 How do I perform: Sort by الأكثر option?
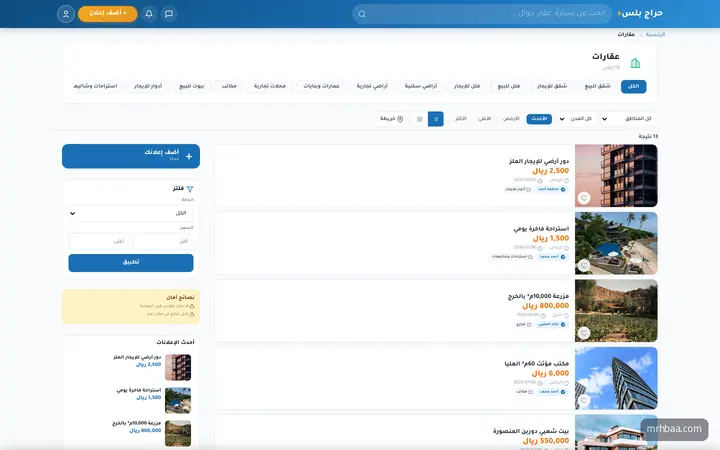461,119
